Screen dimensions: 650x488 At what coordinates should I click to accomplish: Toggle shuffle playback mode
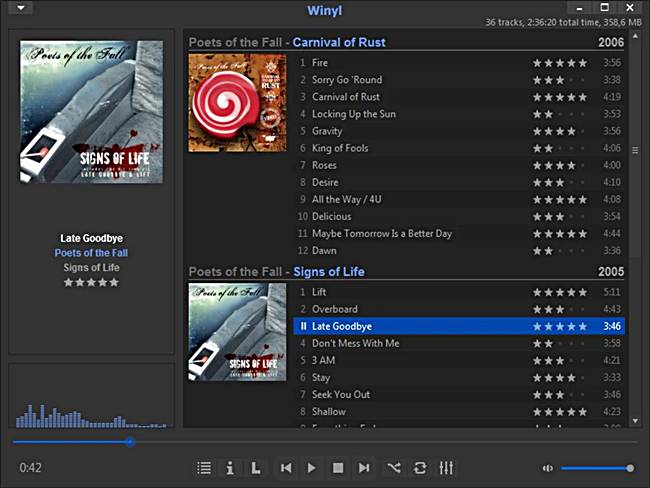pos(394,467)
